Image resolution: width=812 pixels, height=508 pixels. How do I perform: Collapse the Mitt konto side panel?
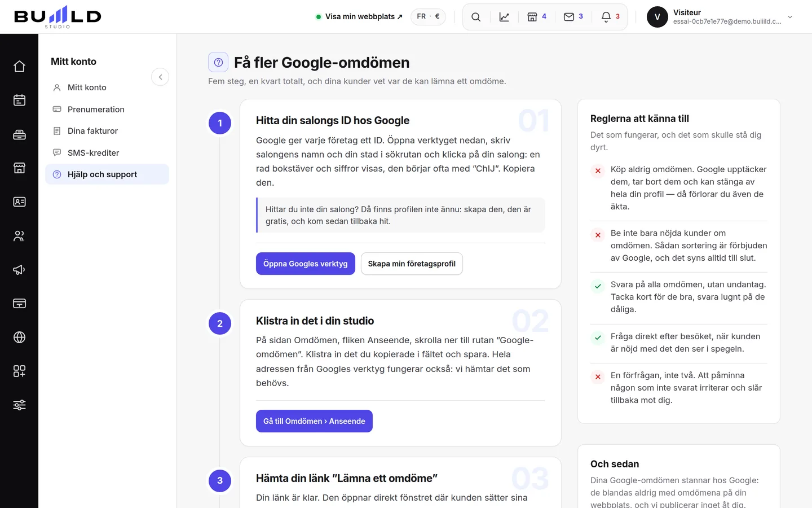[160, 77]
